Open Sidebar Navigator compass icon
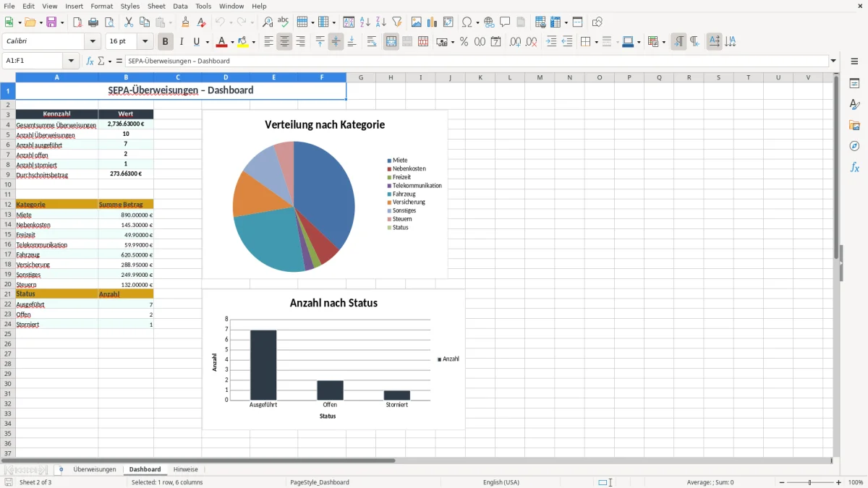 pos(854,146)
